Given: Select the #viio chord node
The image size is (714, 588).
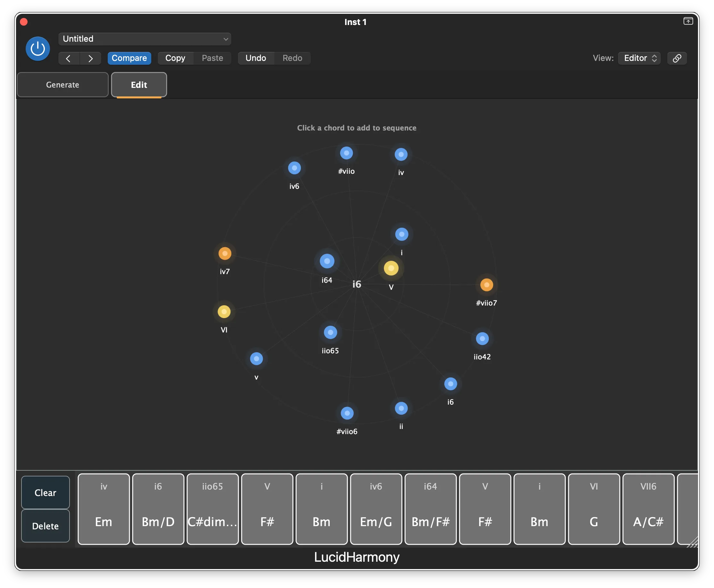Looking at the screenshot, I should 346,153.
